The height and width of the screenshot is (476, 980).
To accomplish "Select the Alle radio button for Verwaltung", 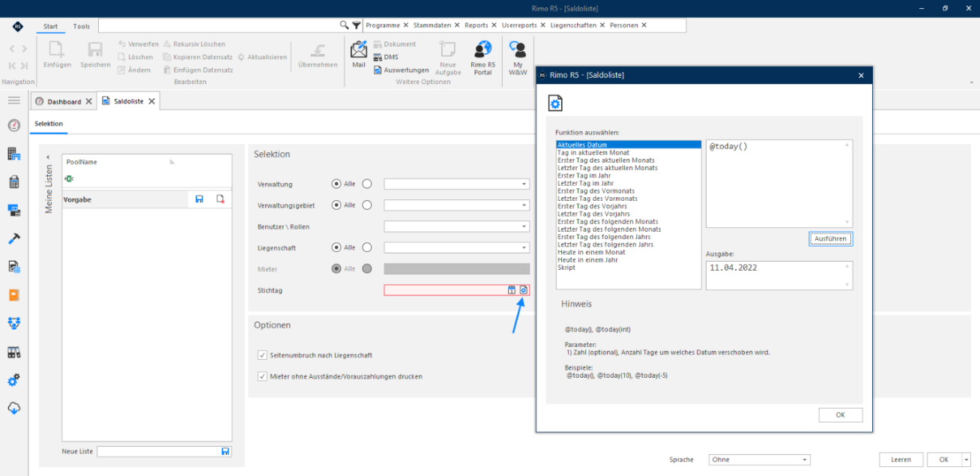I will click(336, 184).
